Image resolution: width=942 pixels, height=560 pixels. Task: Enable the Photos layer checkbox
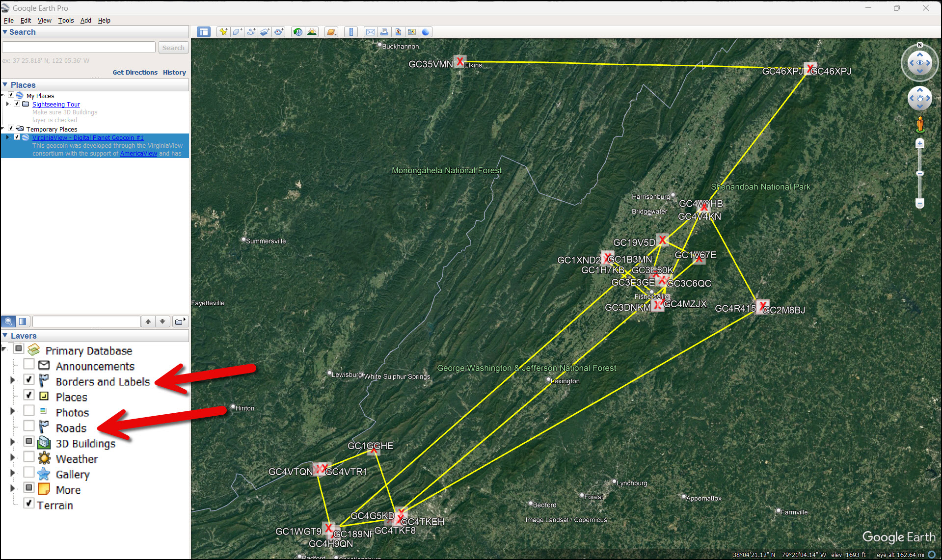coord(29,411)
